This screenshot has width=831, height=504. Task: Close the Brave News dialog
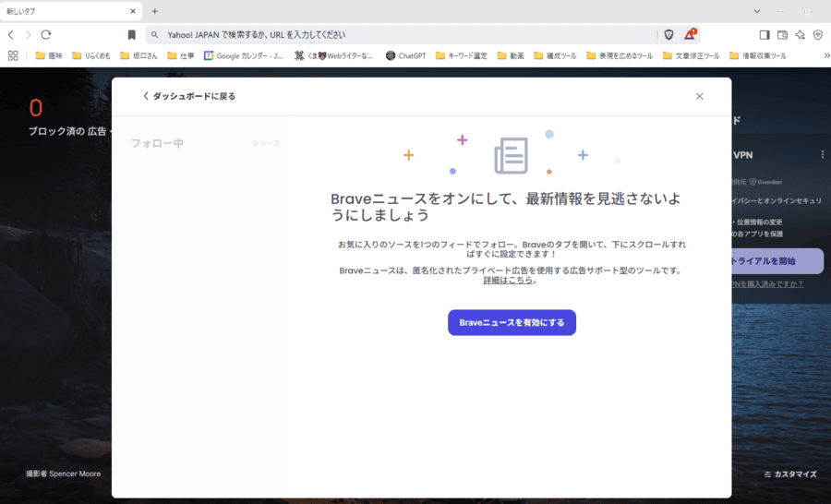(700, 96)
